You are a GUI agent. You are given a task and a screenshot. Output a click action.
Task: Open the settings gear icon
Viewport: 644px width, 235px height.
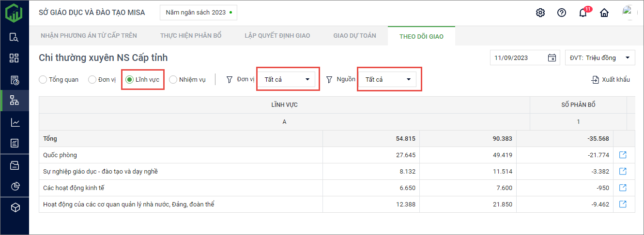click(540, 13)
